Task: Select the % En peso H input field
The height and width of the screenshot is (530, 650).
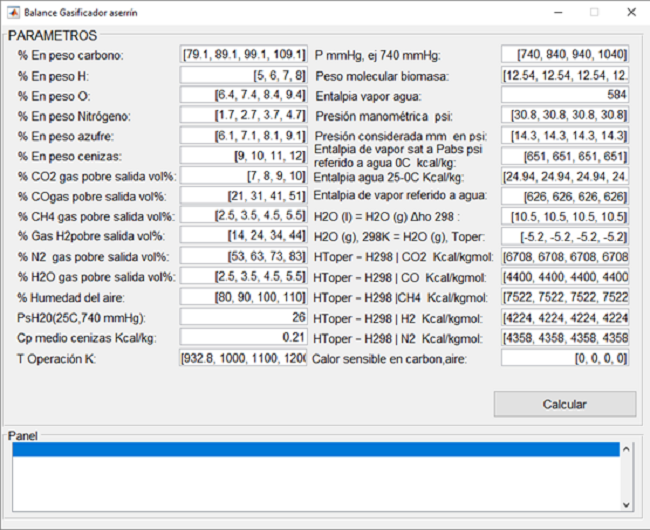Action: (243, 75)
